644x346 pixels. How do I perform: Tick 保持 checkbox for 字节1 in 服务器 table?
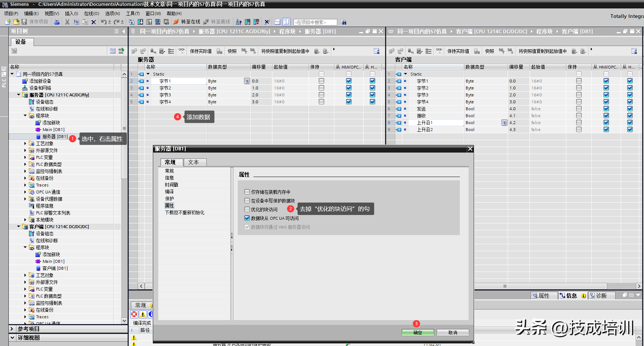point(321,81)
